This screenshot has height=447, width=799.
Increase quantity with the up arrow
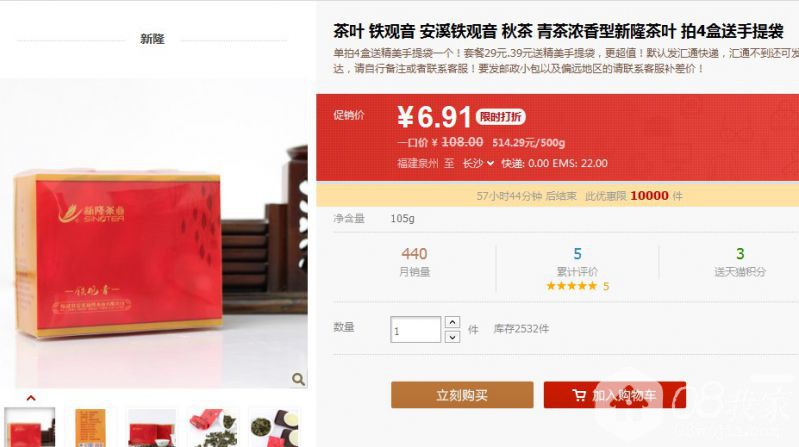click(452, 322)
